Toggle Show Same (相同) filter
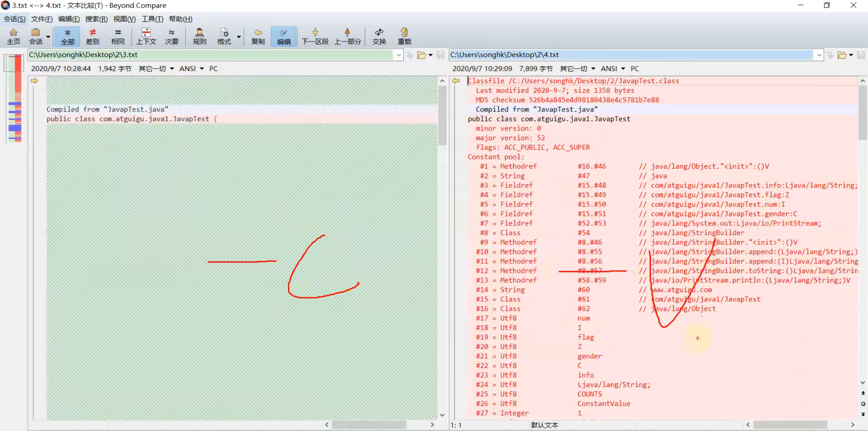 [x=118, y=36]
